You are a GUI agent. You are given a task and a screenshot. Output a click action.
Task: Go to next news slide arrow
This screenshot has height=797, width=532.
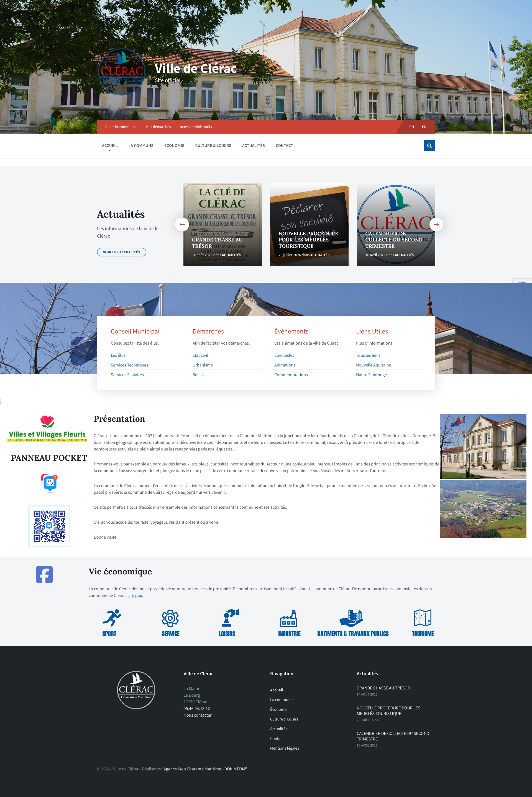436,224
